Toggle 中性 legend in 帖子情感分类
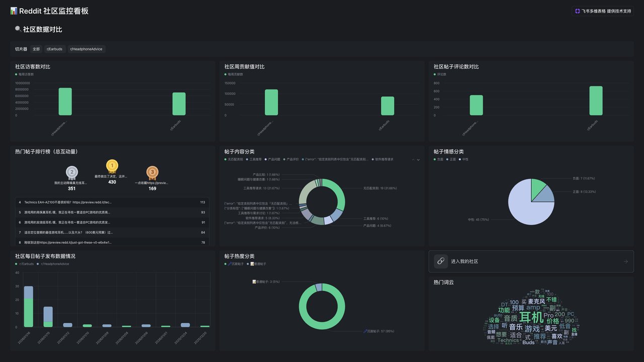Screen dimensions: 644x362 464,159
